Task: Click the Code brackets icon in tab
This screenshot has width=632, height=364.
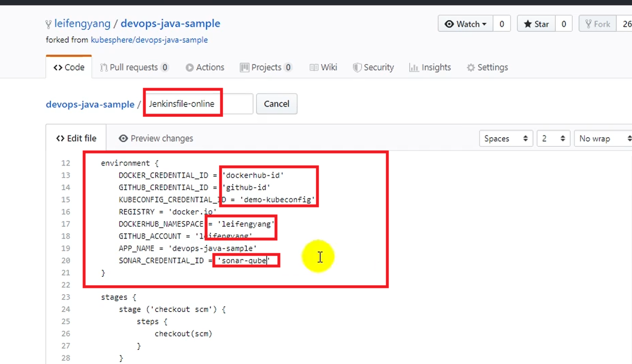Action: 58,67
